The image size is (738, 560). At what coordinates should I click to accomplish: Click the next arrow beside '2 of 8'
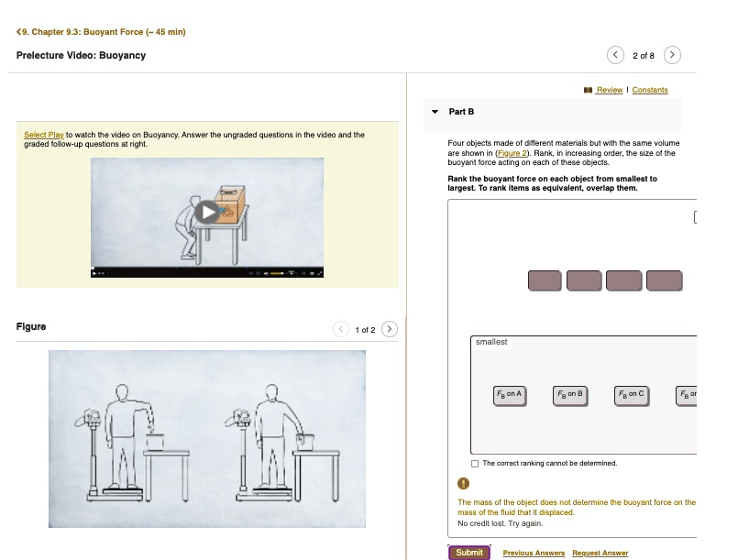(673, 54)
